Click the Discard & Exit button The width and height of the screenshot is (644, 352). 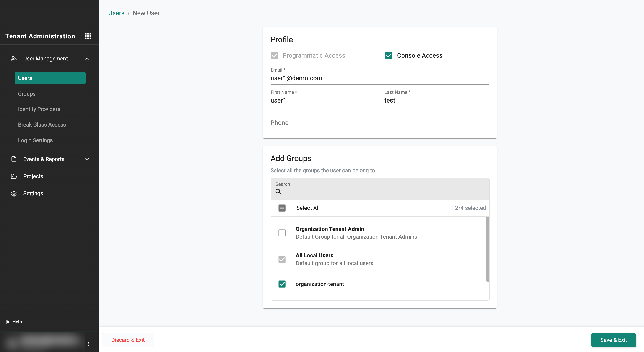coord(128,340)
